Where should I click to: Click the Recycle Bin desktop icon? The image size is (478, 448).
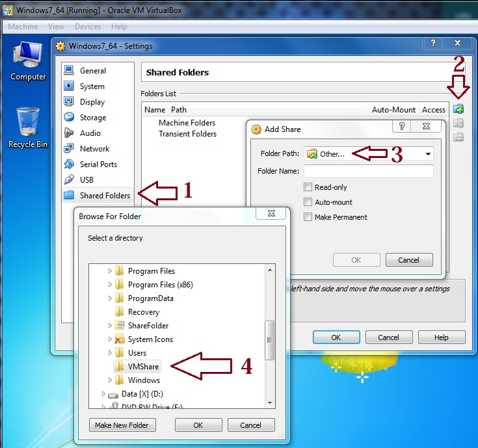tap(28, 128)
